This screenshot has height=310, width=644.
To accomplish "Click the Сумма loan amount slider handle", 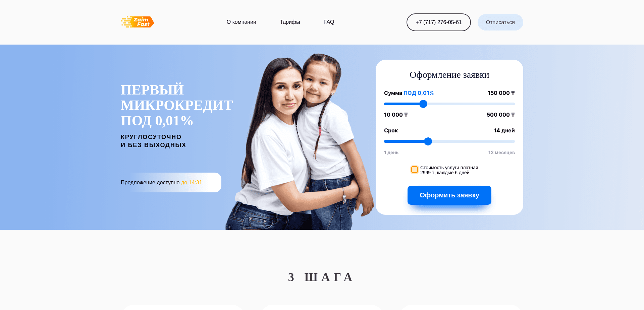I will pos(423,104).
